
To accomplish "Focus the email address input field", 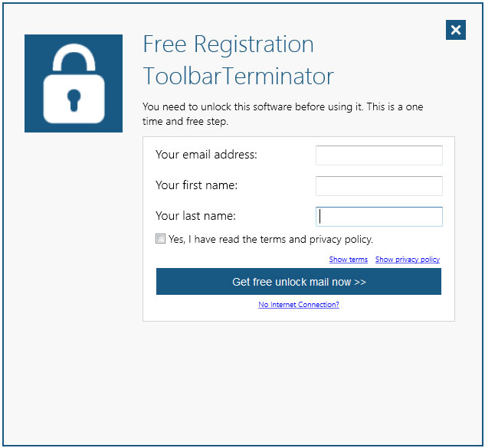I will (x=378, y=155).
